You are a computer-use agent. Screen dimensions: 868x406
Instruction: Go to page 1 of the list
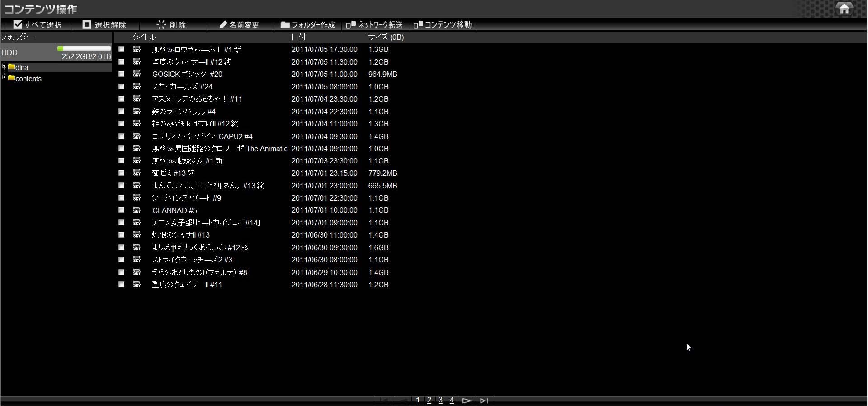(418, 400)
